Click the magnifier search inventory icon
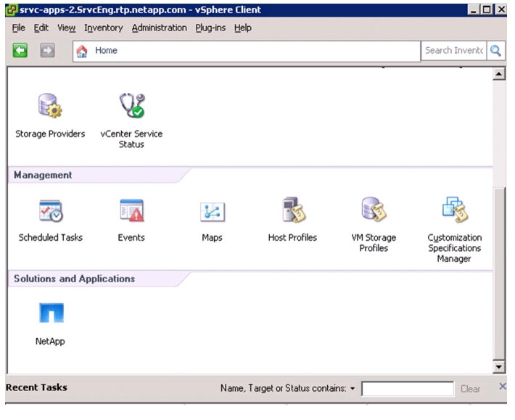 click(495, 51)
